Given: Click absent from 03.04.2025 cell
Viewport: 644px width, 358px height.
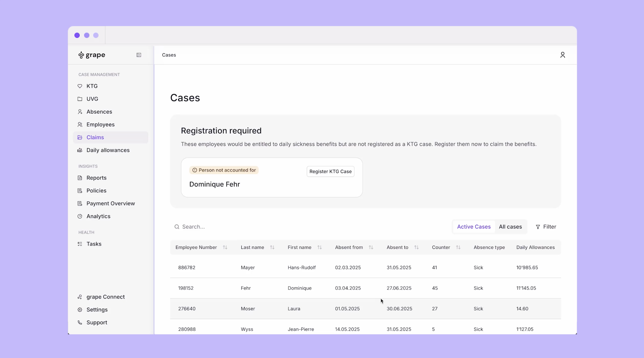Looking at the screenshot, I should (x=348, y=288).
